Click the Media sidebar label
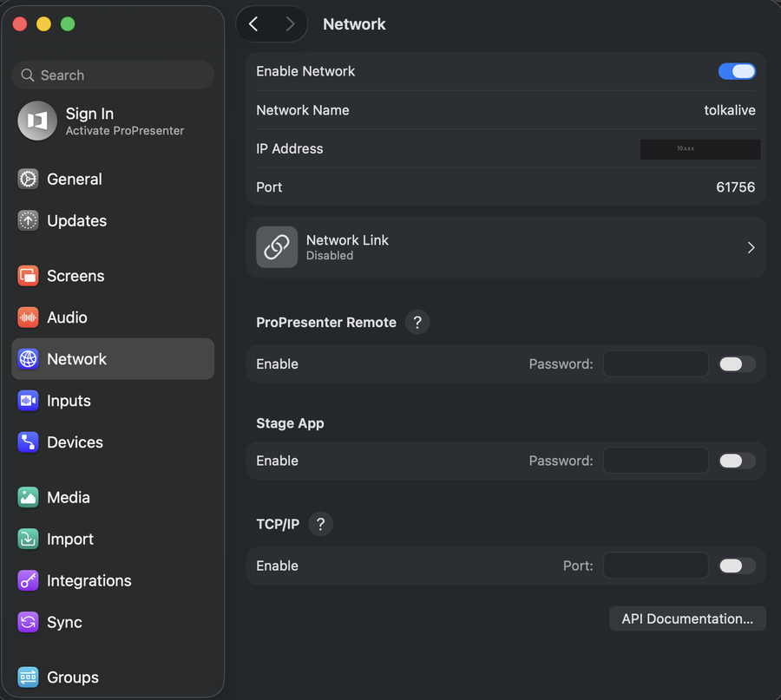The image size is (781, 700). pos(69,497)
